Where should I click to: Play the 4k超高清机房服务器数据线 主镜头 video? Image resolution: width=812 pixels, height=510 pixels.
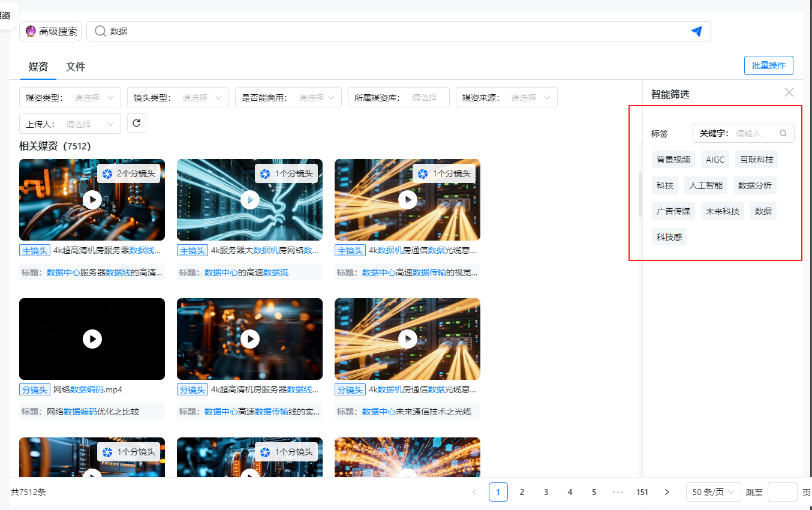(x=92, y=200)
